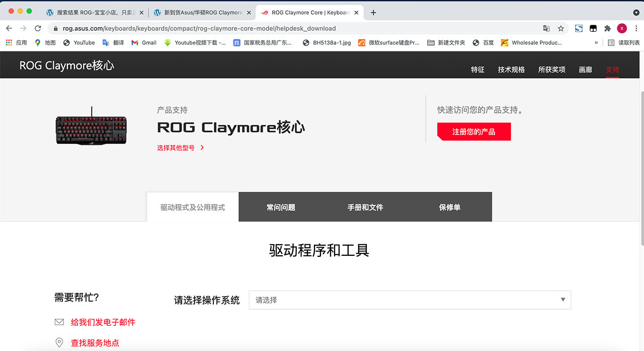This screenshot has height=351, width=644.
Task: Click the envelope icon beside email link
Action: coord(59,322)
